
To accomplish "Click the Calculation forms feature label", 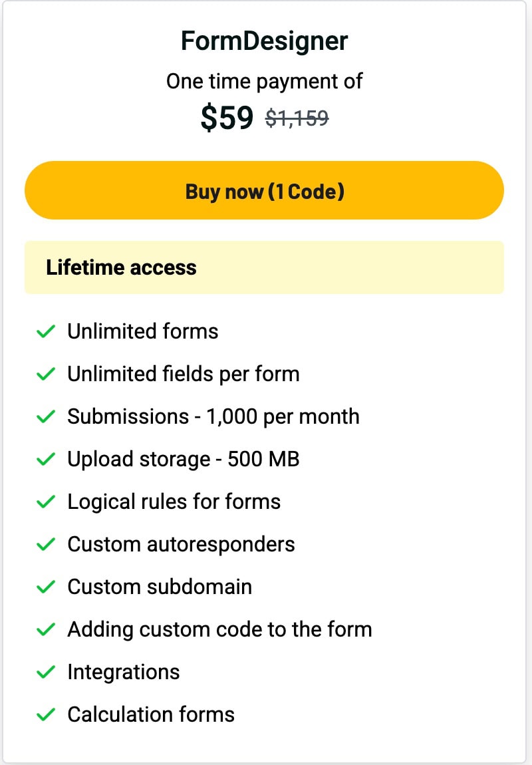I will [151, 714].
